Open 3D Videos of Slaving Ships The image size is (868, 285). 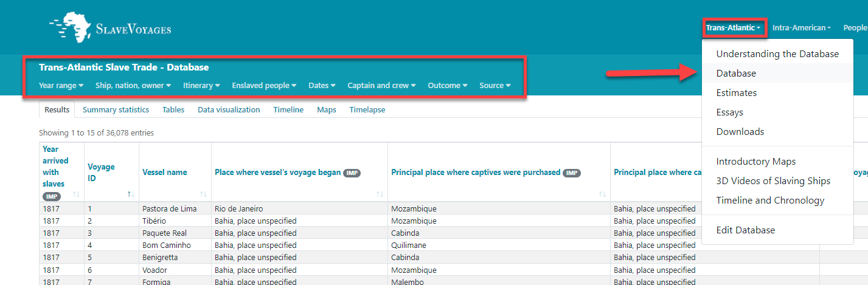pyautogui.click(x=773, y=181)
